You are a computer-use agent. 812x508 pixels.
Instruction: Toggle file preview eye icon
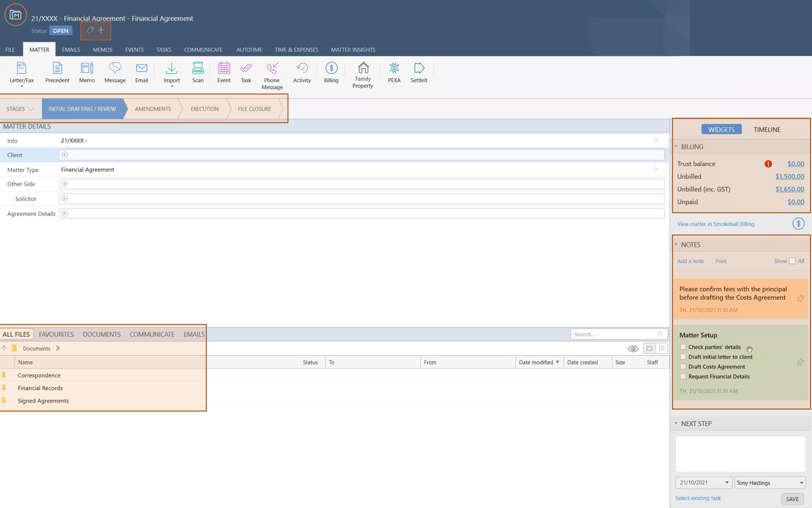633,349
